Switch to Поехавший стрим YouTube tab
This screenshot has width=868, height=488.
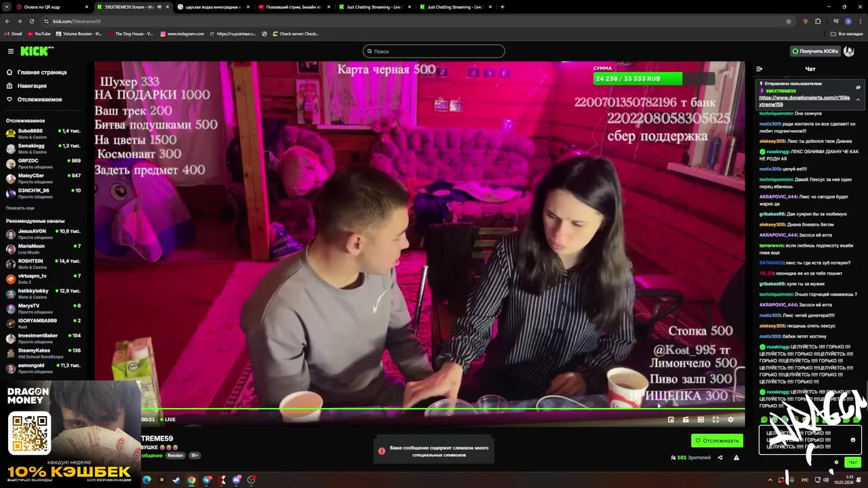pyautogui.click(x=294, y=7)
